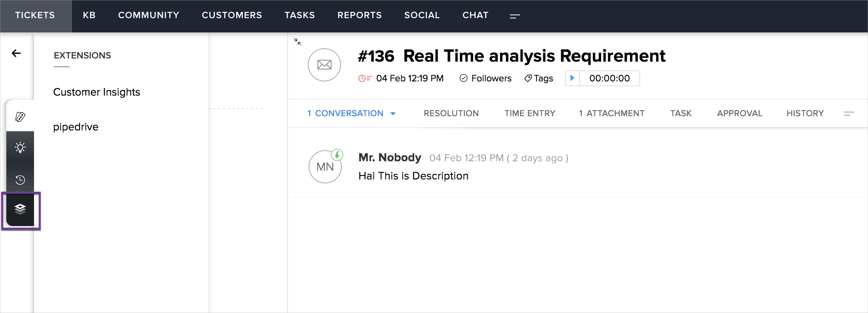This screenshot has width=868, height=313.
Task: Start the ticket timer play button
Action: [572, 78]
